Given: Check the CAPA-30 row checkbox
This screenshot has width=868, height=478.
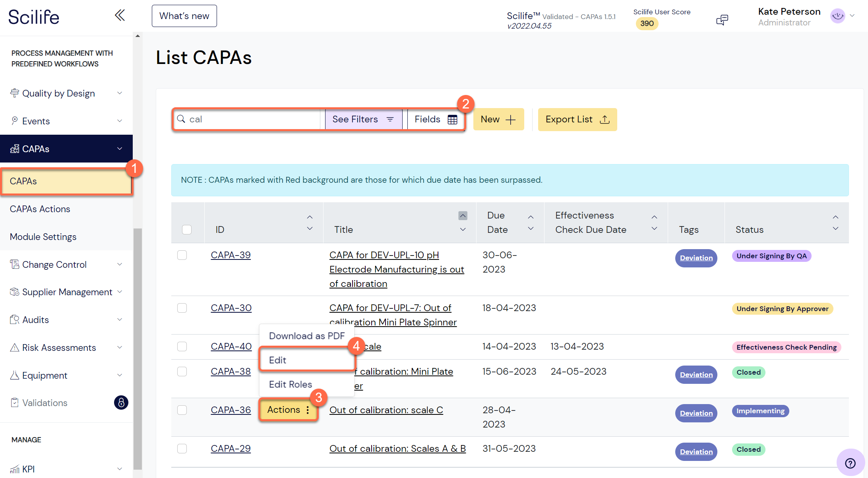Looking at the screenshot, I should tap(182, 308).
